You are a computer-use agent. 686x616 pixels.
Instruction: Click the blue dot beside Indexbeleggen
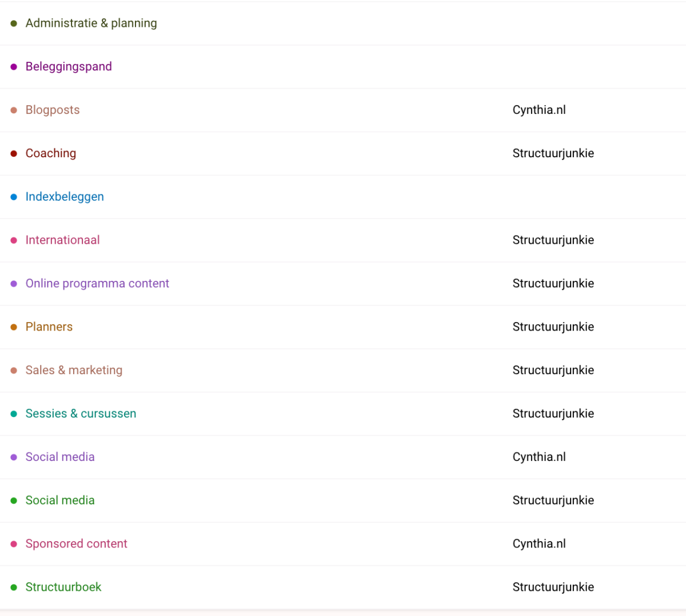point(14,197)
